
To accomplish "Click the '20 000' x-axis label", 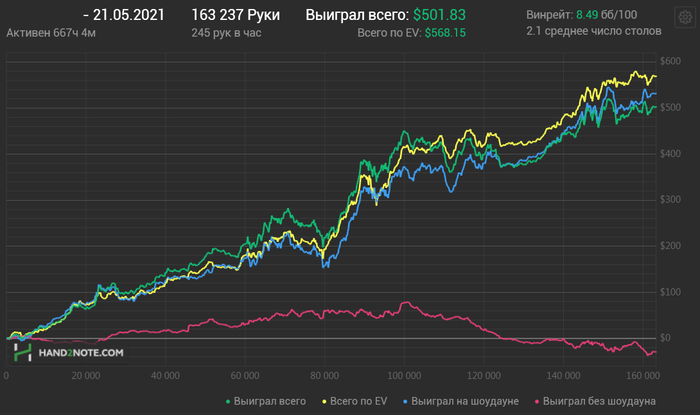I will (x=86, y=376).
